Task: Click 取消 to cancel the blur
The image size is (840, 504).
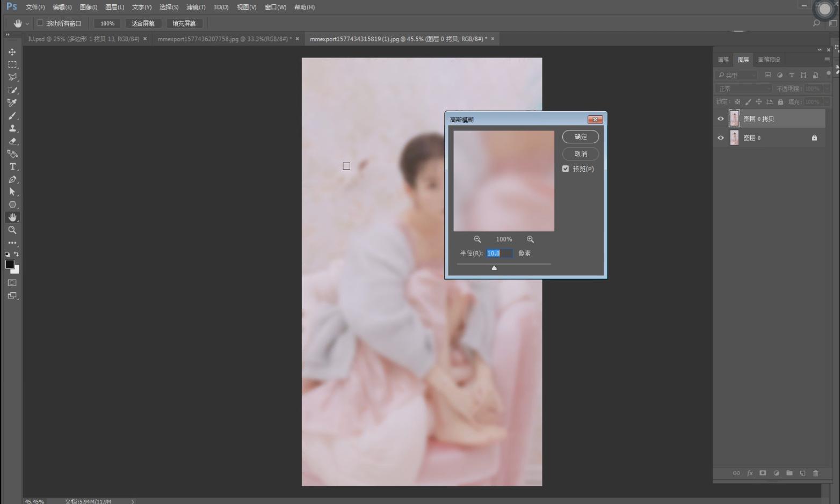Action: 581,154
